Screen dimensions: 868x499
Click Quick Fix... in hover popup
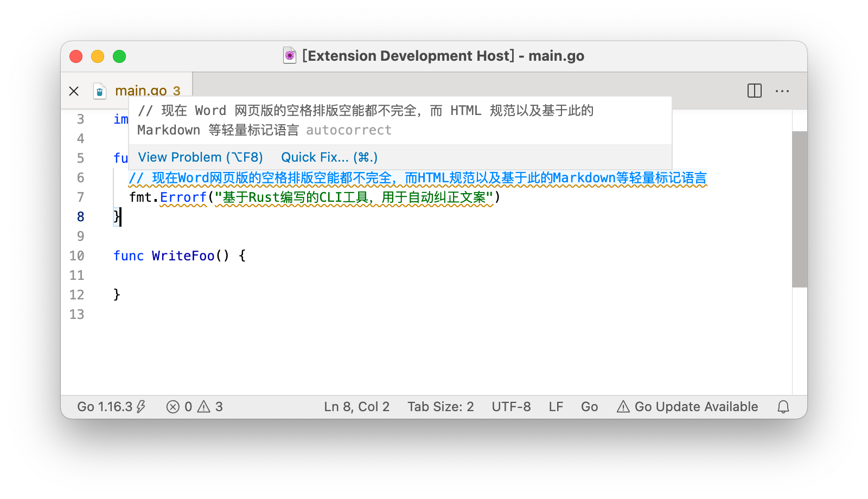329,157
